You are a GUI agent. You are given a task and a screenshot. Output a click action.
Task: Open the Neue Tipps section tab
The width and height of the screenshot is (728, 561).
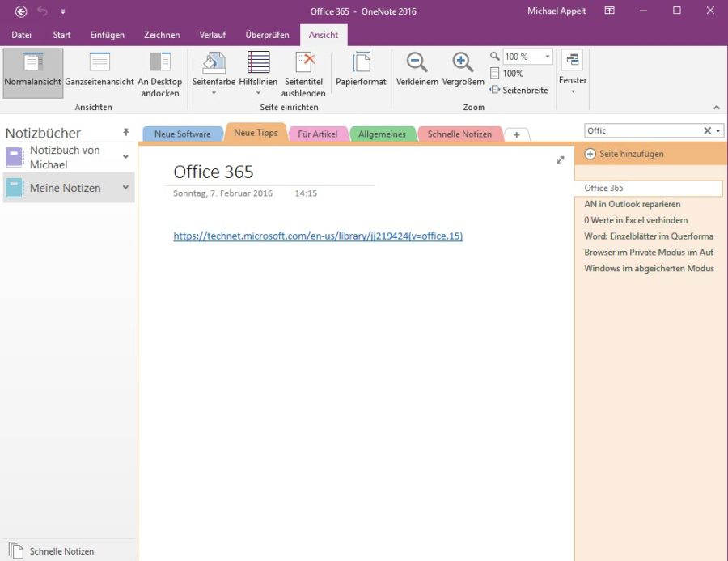pos(256,133)
